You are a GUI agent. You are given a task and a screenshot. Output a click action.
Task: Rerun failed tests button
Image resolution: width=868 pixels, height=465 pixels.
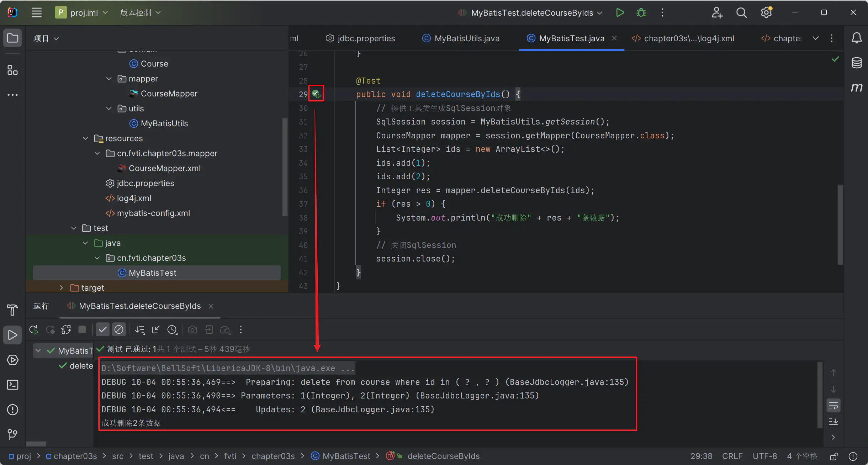(50, 330)
